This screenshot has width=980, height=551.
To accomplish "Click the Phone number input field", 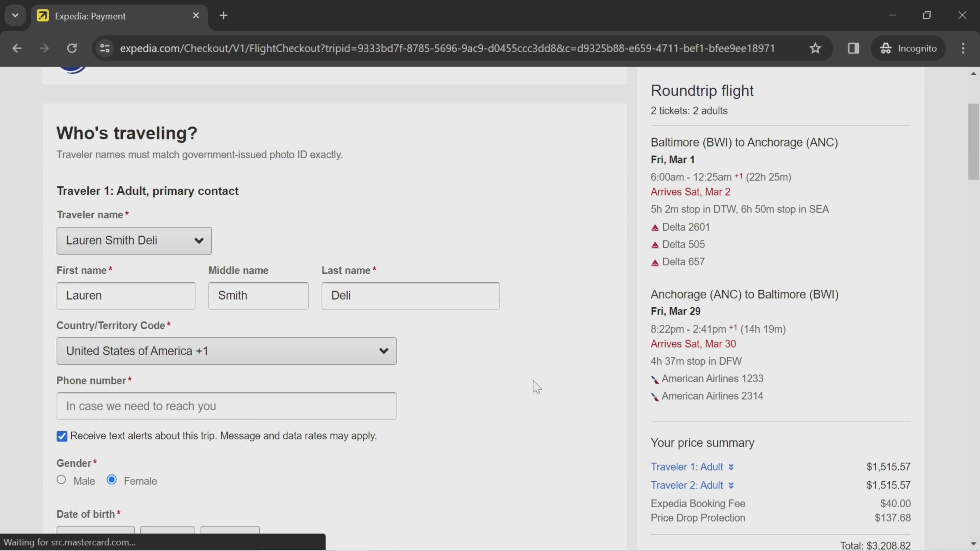I will [226, 406].
